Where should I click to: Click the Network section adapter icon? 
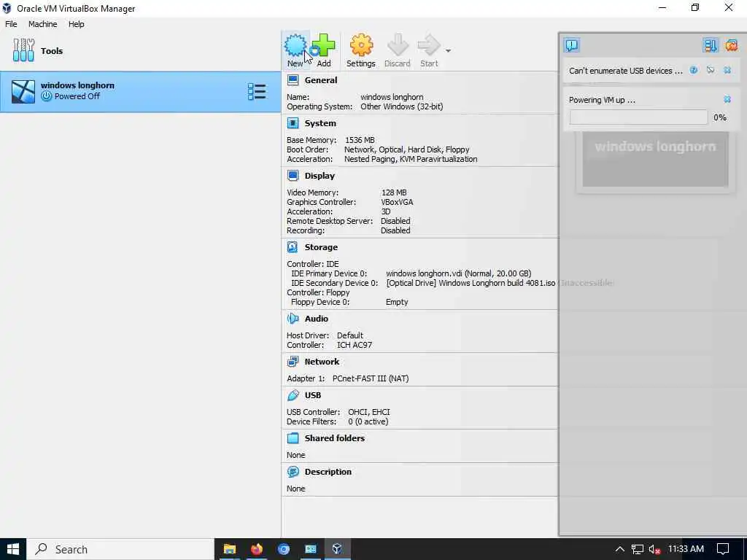(x=293, y=362)
